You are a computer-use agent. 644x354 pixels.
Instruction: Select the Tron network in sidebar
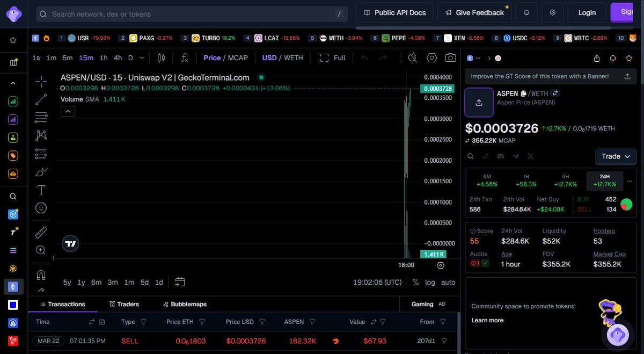13,341
